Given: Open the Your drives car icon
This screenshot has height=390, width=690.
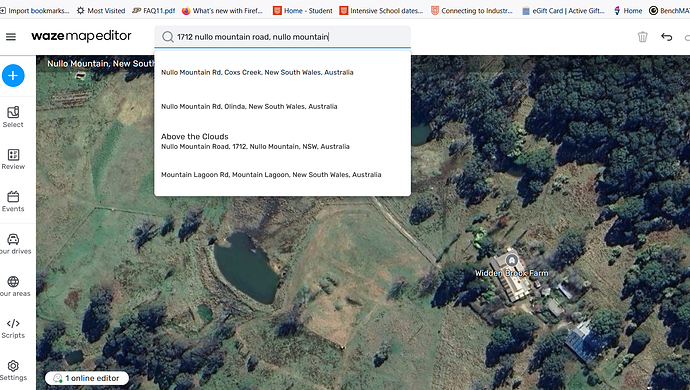Looking at the screenshot, I should [13, 244].
